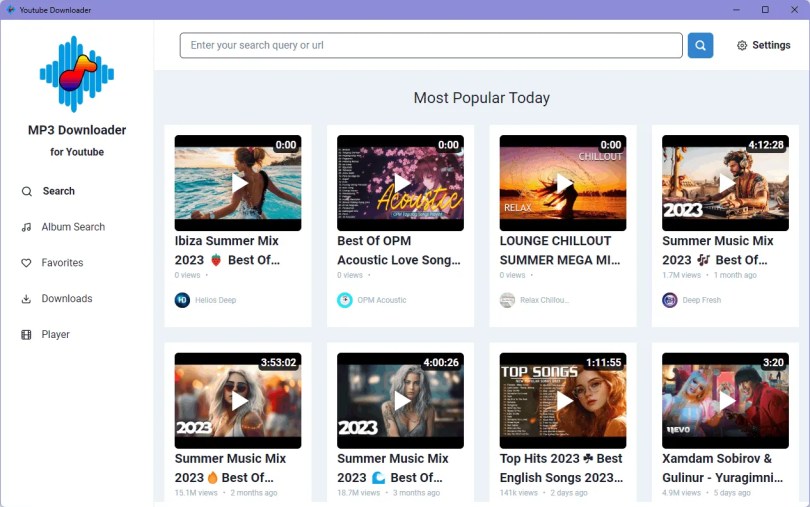
Task: Click the Youtube Downloader title bar icon
Action: click(x=10, y=10)
